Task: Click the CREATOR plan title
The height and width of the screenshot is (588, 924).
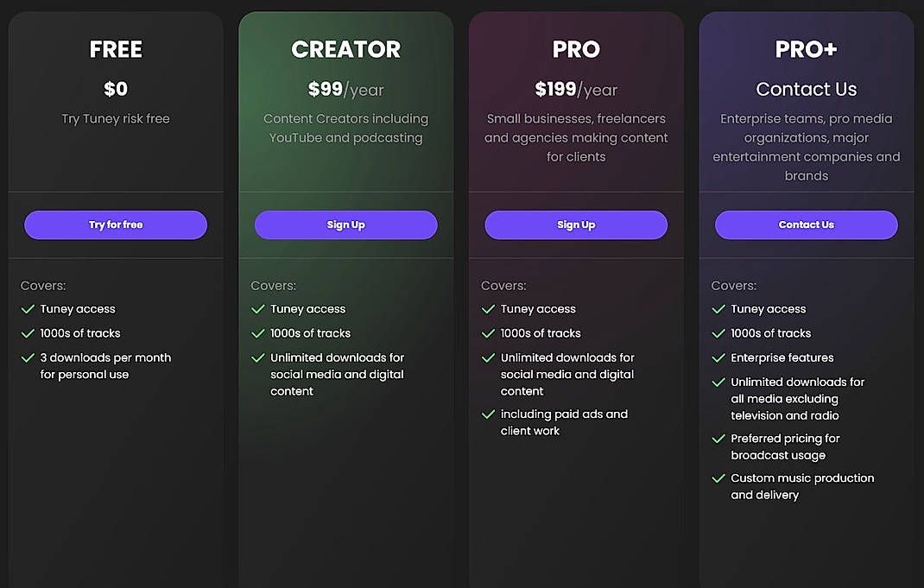Action: pyautogui.click(x=345, y=49)
